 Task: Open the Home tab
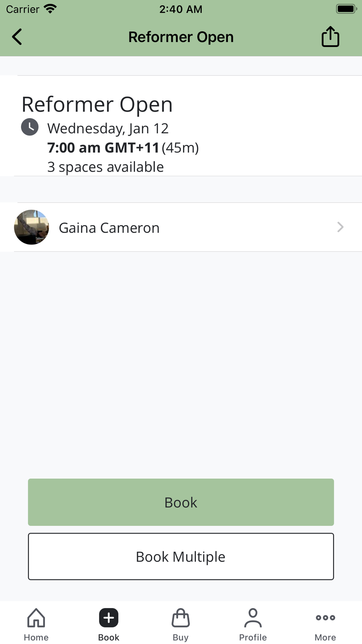[x=36, y=624]
